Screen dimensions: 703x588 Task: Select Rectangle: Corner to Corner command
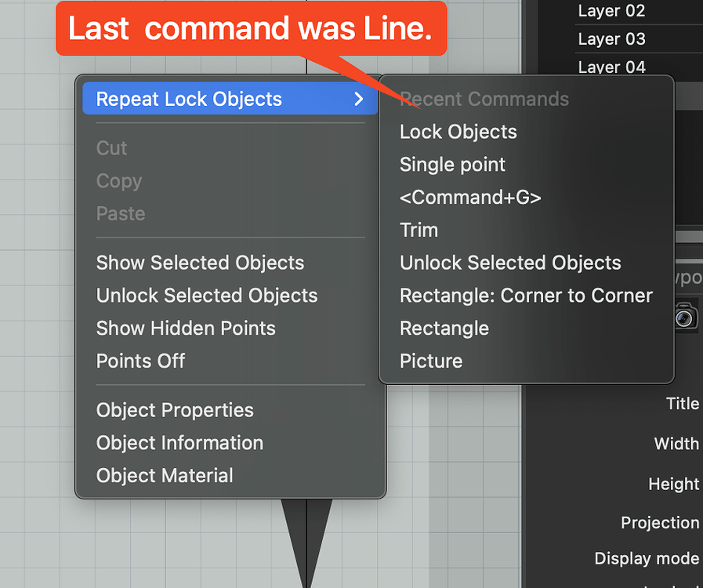(x=525, y=296)
